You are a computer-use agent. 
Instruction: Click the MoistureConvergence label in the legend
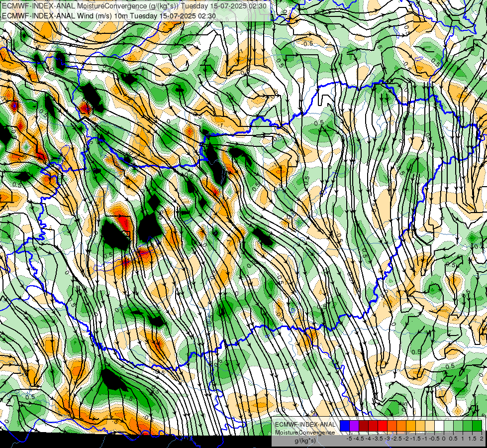[x=305, y=433]
